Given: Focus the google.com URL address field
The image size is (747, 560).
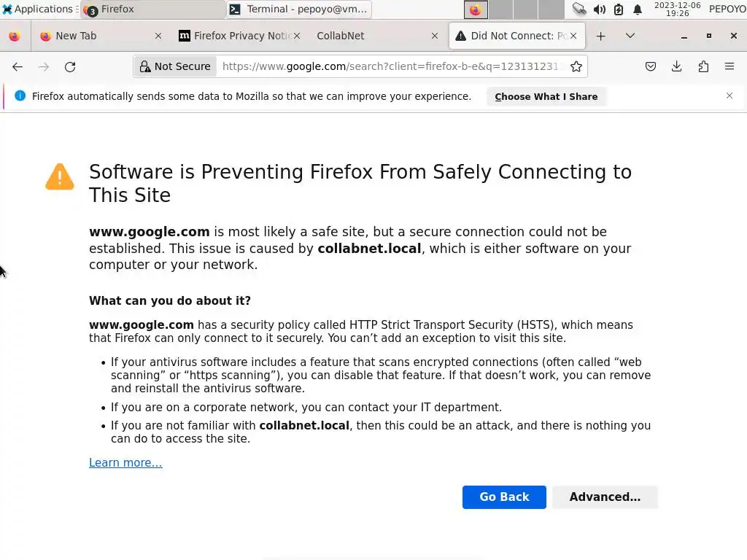Looking at the screenshot, I should pyautogui.click(x=390, y=66).
